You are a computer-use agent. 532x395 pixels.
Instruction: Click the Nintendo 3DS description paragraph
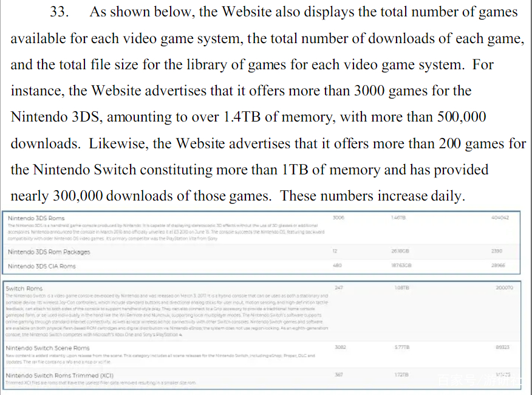[x=166, y=232]
